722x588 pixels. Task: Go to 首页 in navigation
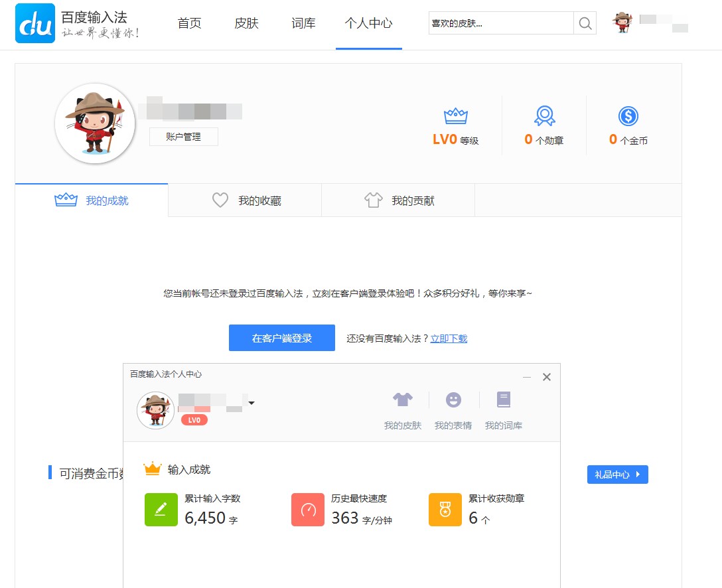(x=189, y=23)
